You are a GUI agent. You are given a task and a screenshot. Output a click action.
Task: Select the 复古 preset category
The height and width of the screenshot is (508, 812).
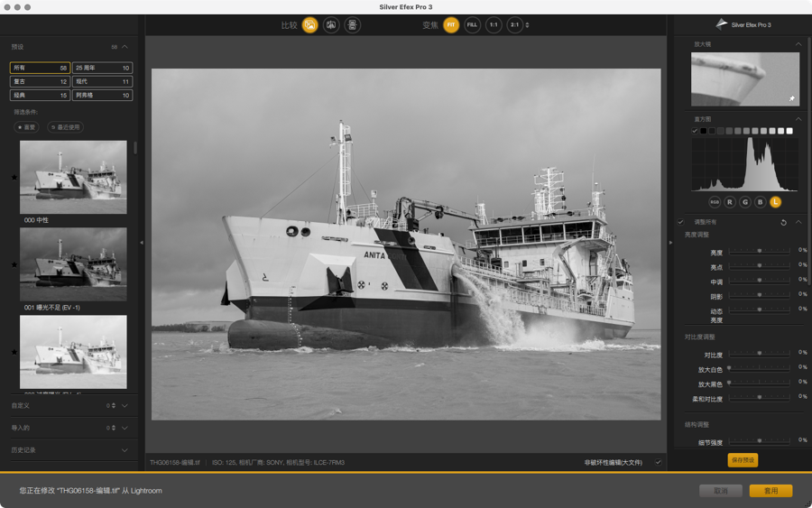coord(40,81)
